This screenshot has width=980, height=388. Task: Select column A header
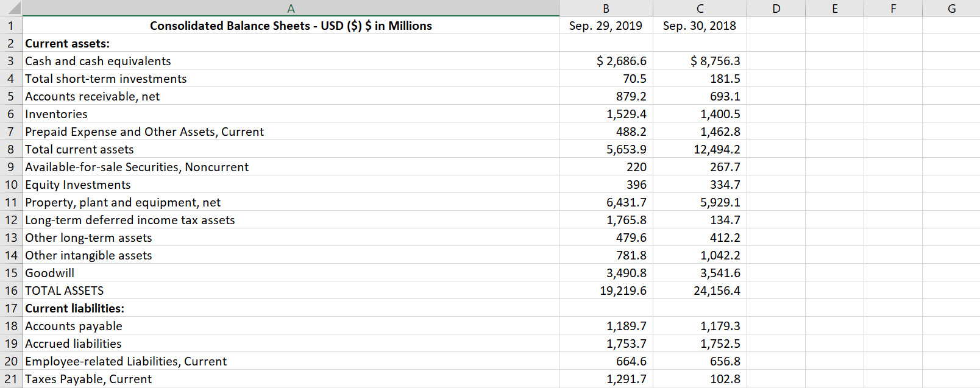coord(291,8)
